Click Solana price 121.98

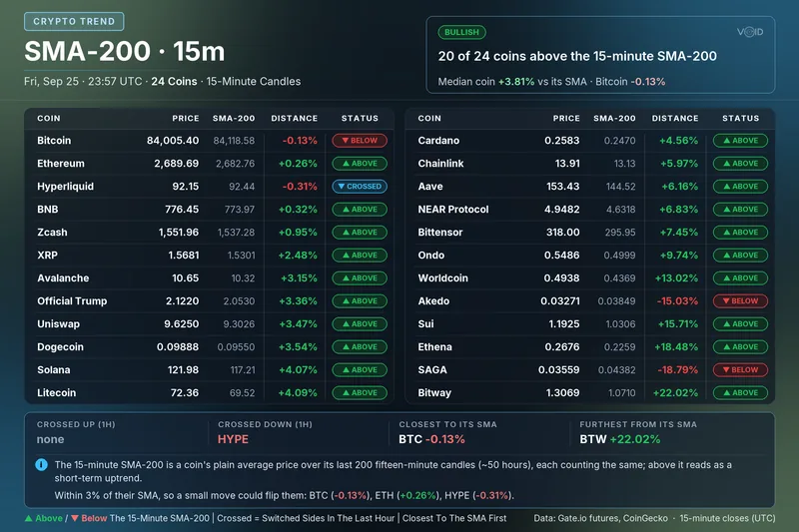pyautogui.click(x=183, y=369)
